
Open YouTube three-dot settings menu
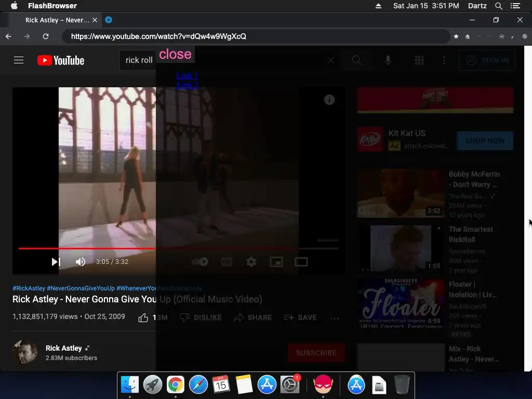[x=444, y=60]
